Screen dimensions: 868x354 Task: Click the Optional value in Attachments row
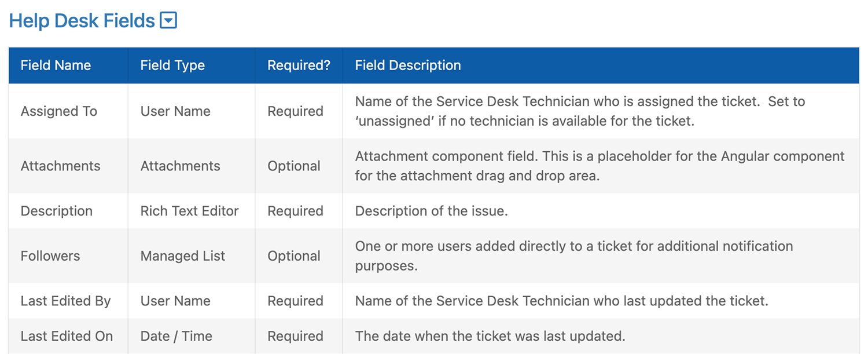[x=294, y=166]
